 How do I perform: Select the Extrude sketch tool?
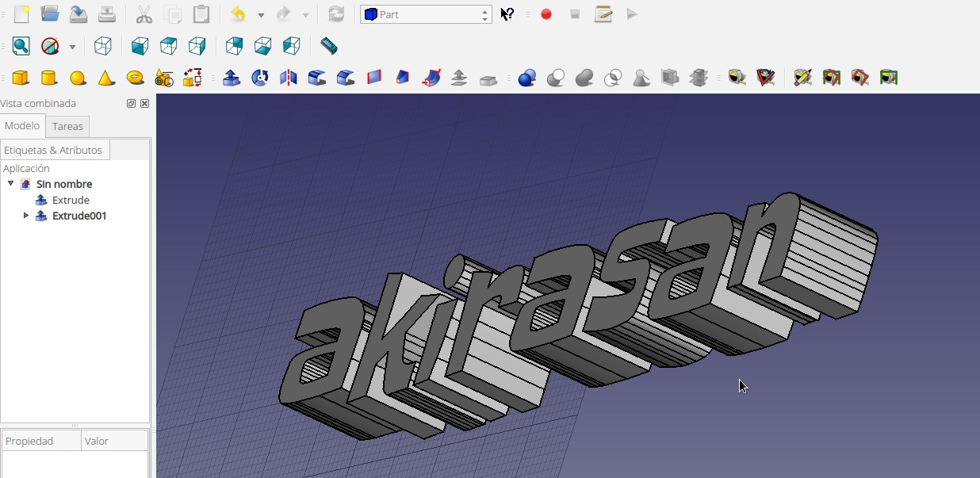coord(232,78)
